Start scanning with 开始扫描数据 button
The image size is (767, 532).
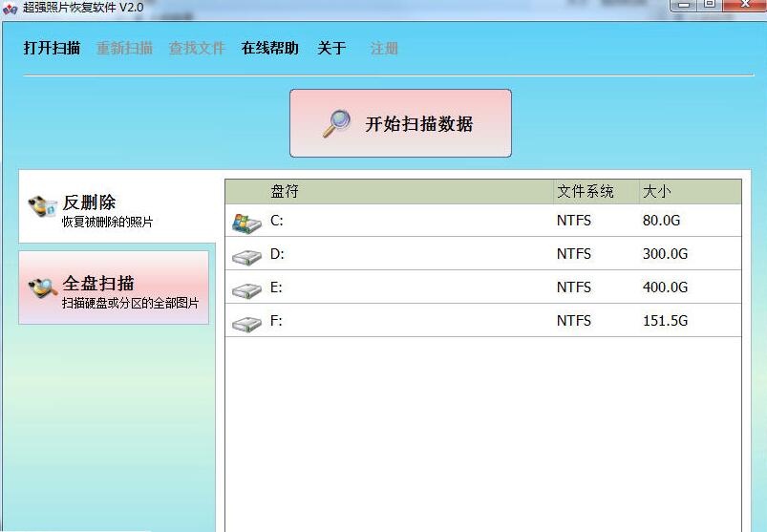400,123
